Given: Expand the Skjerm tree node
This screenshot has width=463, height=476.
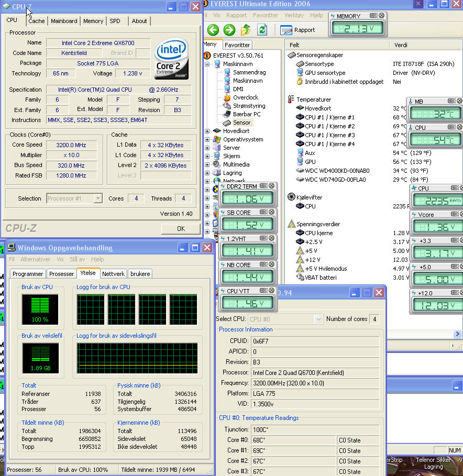Looking at the screenshot, I should (207, 157).
